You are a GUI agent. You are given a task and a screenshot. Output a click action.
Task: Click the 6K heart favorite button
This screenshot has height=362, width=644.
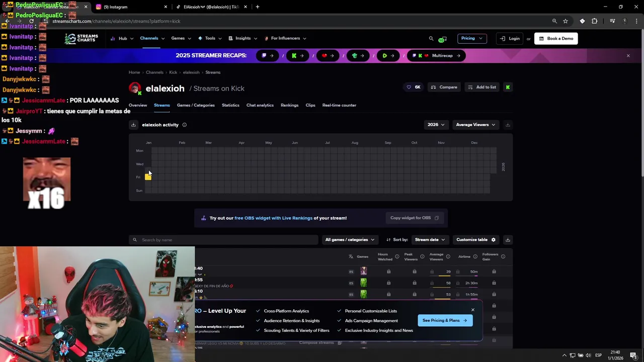414,87
